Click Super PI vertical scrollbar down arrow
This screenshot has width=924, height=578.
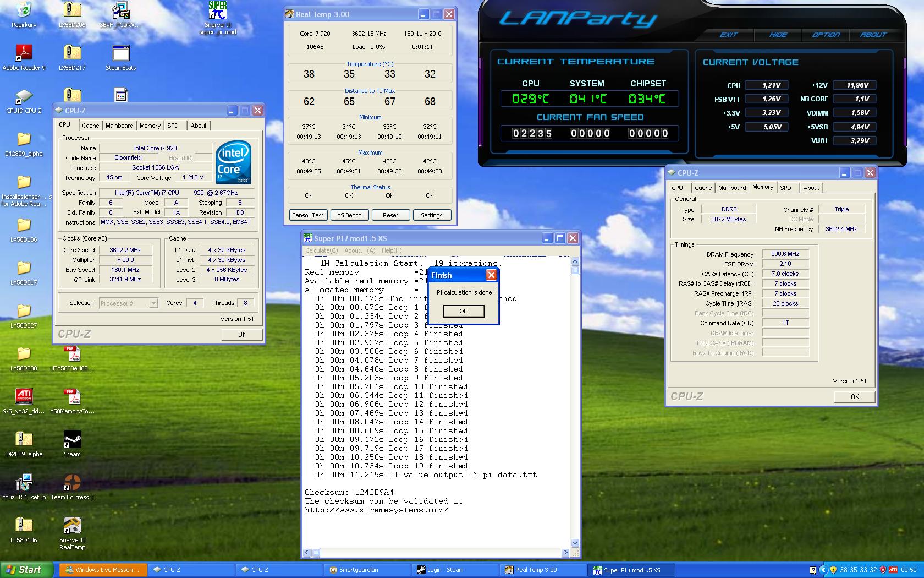(x=575, y=543)
